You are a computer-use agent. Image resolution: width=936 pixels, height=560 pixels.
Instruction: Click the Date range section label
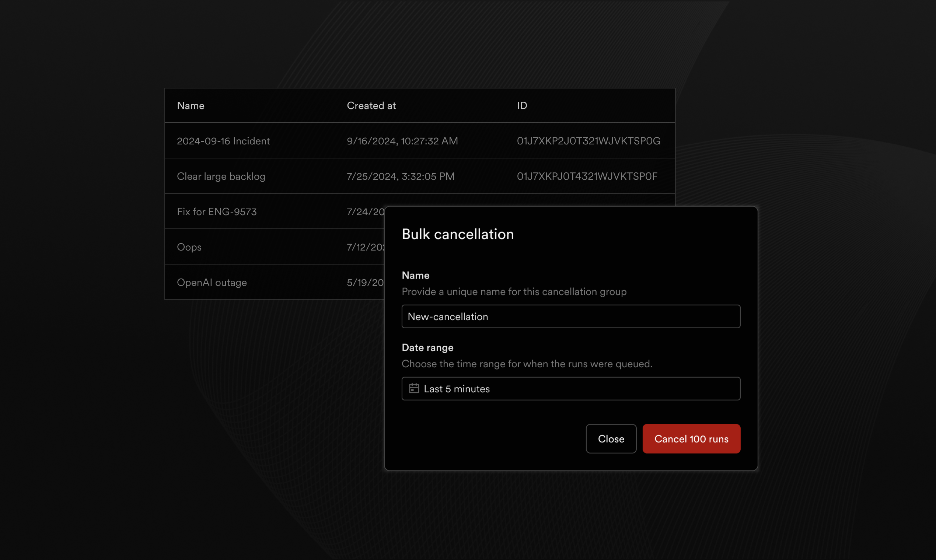pyautogui.click(x=427, y=347)
